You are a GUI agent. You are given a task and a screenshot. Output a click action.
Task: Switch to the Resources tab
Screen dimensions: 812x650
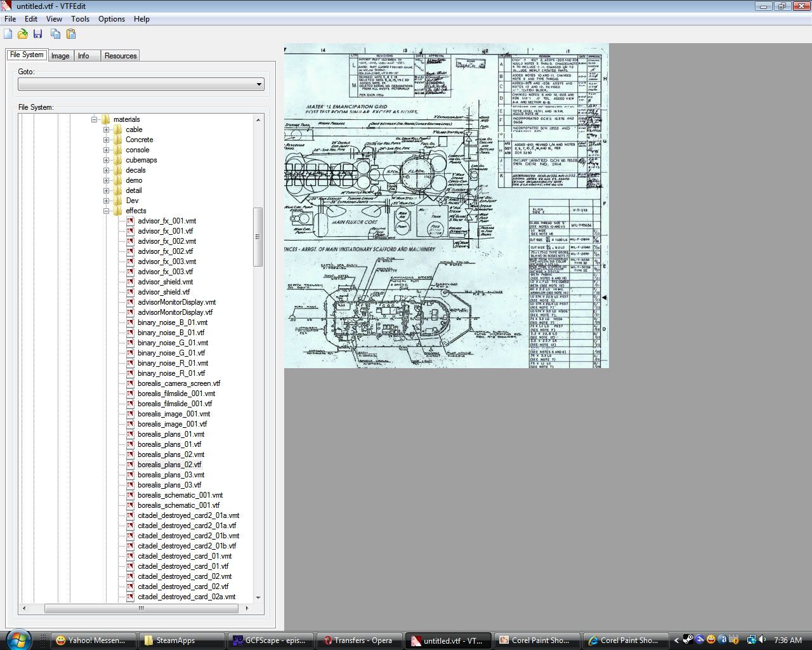point(121,56)
